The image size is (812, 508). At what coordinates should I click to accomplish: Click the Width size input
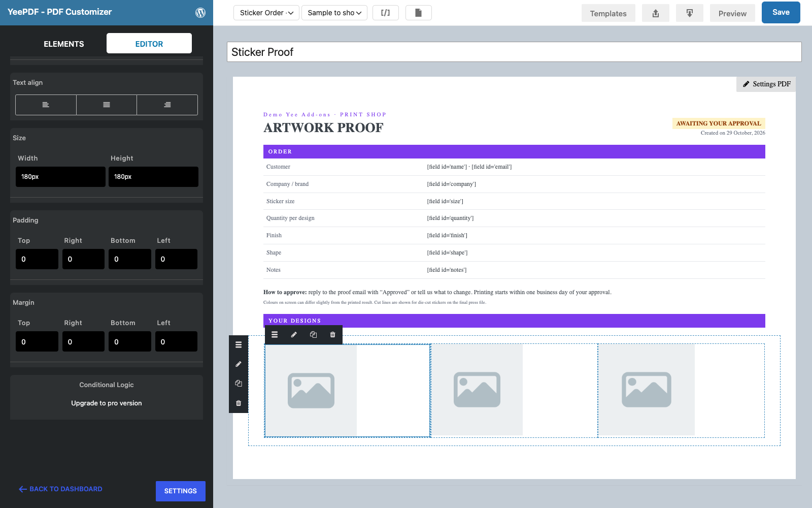click(x=60, y=177)
